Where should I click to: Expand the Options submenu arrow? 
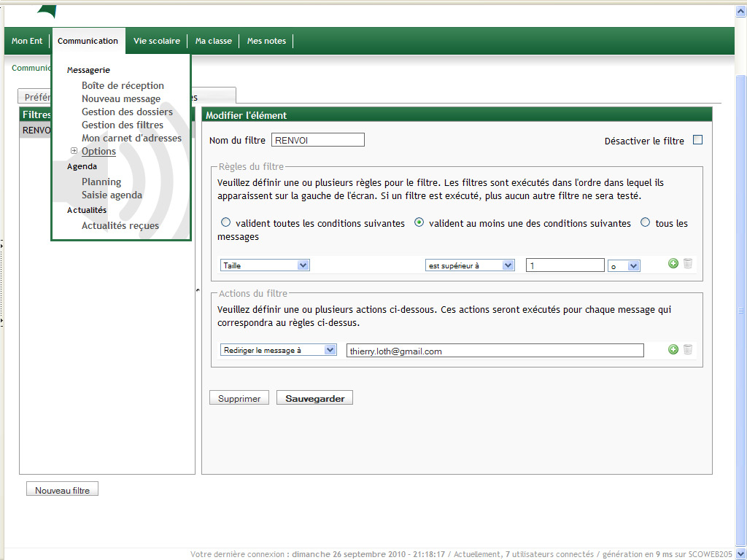tap(74, 151)
